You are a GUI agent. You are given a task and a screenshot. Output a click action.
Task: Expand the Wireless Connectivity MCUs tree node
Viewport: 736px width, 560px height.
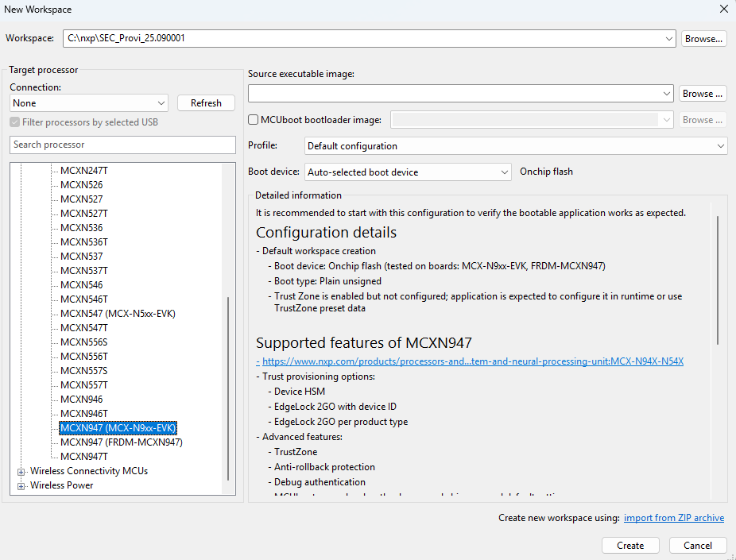21,472
